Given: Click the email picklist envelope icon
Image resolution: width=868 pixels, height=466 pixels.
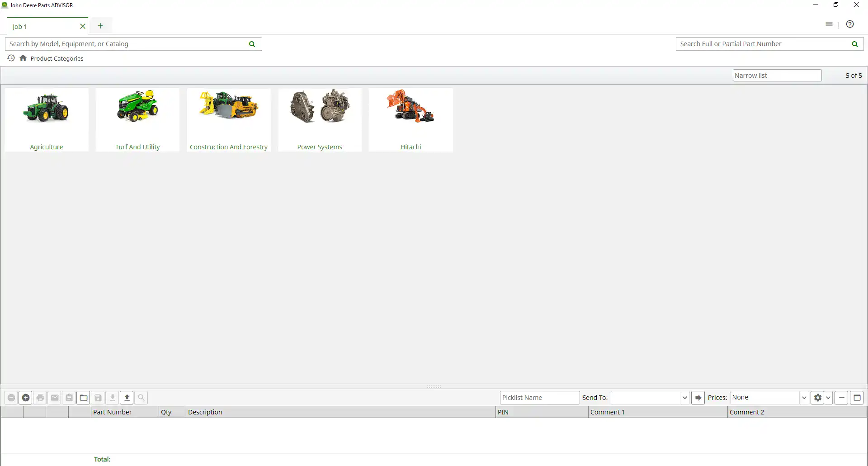Looking at the screenshot, I should click(x=55, y=398).
